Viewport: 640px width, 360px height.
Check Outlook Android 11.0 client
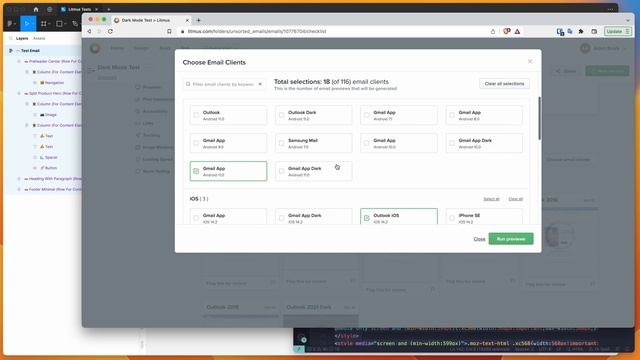[x=196, y=115]
